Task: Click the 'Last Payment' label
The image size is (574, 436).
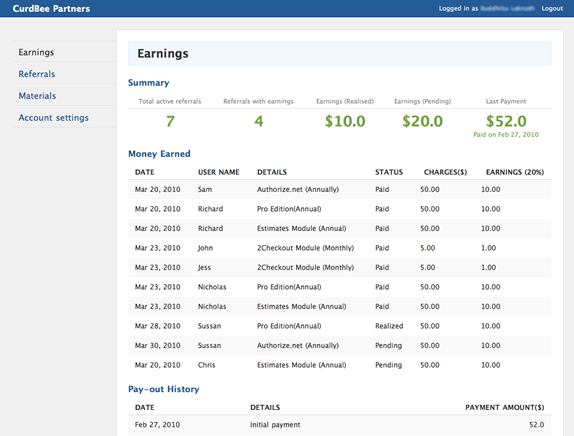Action: click(506, 101)
